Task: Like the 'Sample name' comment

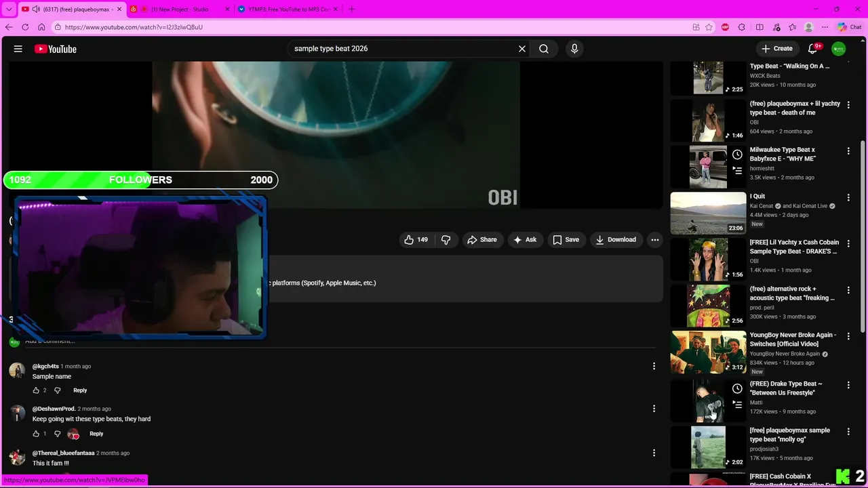Action: [36, 390]
